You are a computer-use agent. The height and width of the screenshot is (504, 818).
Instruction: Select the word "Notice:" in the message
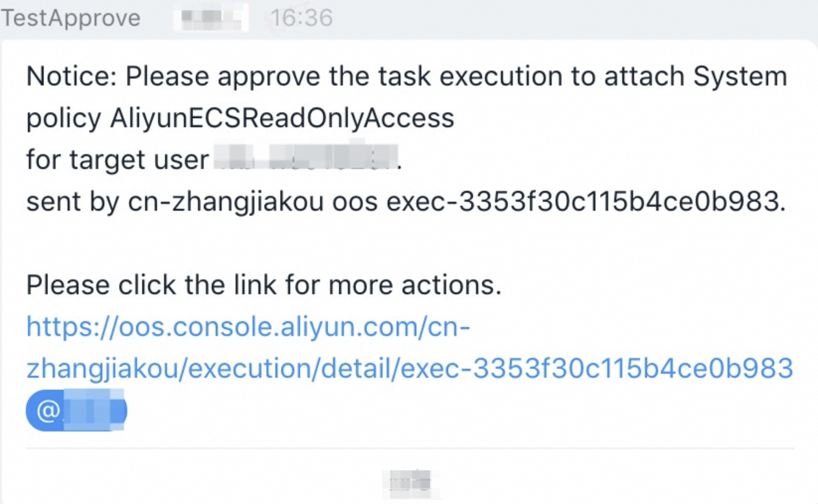tap(72, 77)
